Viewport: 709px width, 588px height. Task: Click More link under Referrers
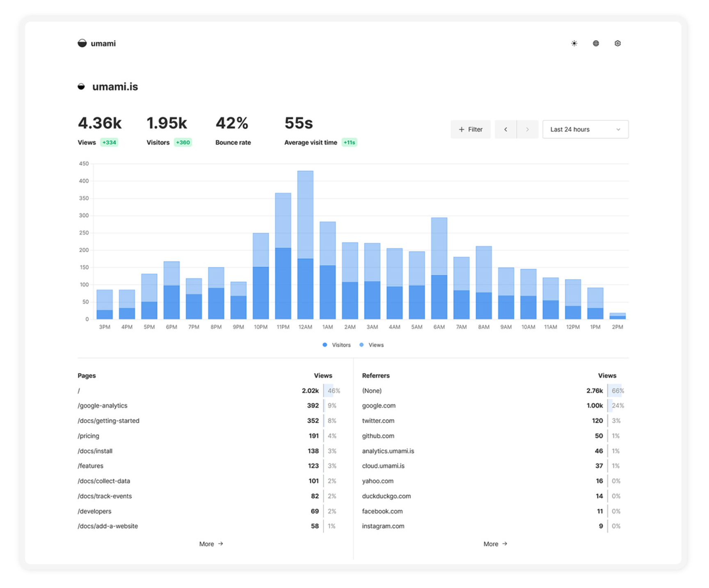(x=495, y=544)
